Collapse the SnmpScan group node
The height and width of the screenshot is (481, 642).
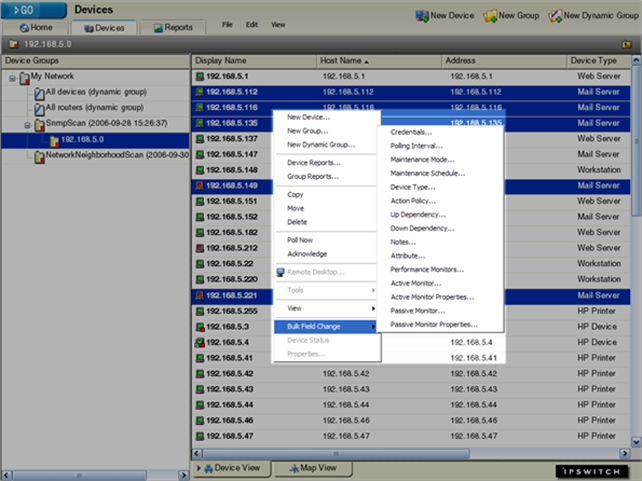click(x=27, y=125)
